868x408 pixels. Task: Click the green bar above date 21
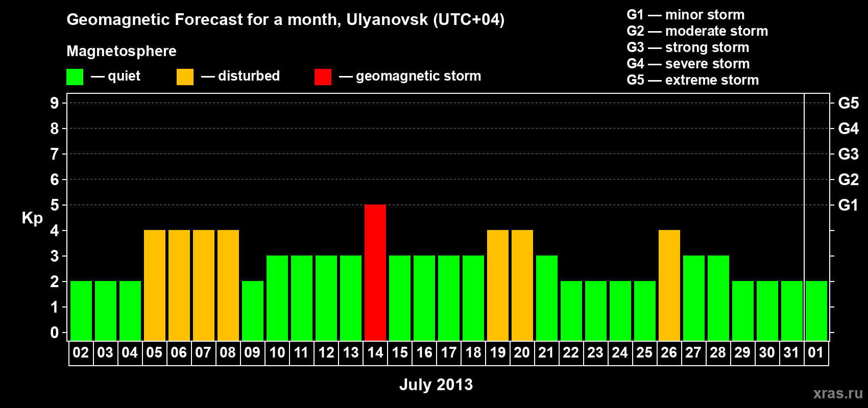coord(547,298)
